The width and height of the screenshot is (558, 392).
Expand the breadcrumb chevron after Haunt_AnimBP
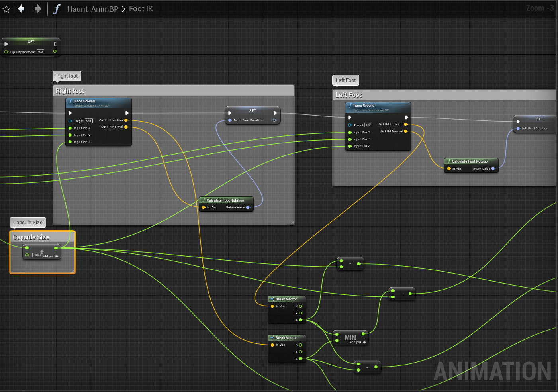pyautogui.click(x=123, y=9)
